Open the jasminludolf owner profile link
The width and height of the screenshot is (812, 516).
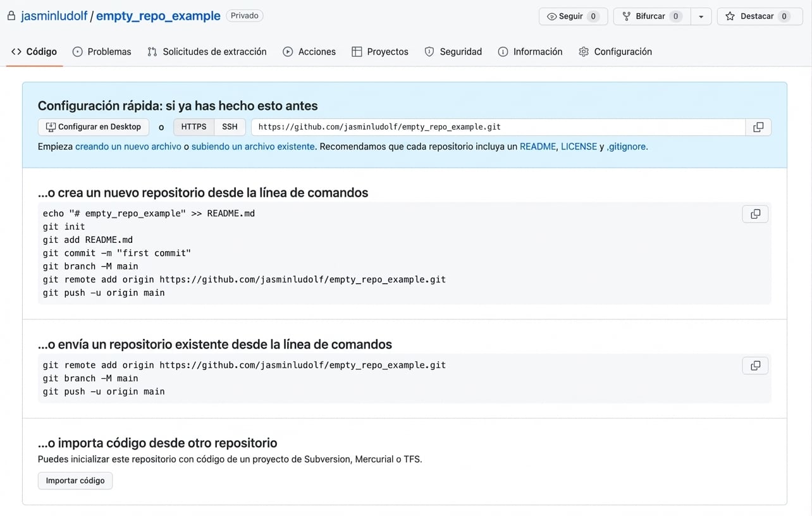(x=54, y=16)
